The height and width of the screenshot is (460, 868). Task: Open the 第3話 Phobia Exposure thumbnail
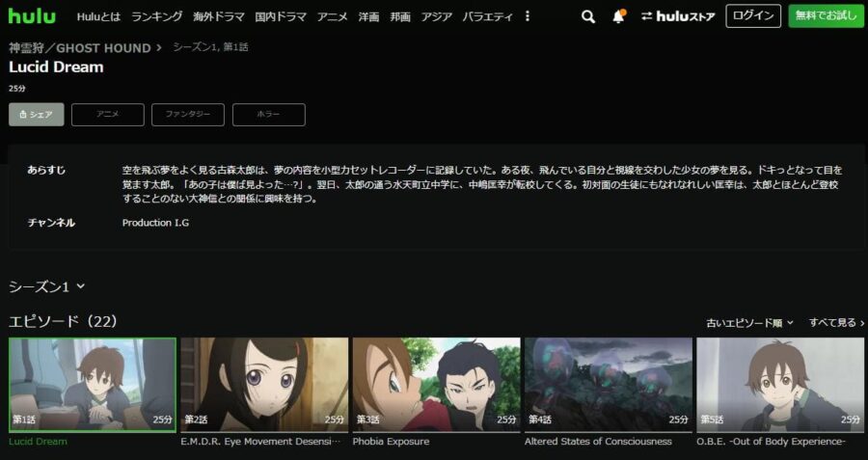tap(437, 385)
